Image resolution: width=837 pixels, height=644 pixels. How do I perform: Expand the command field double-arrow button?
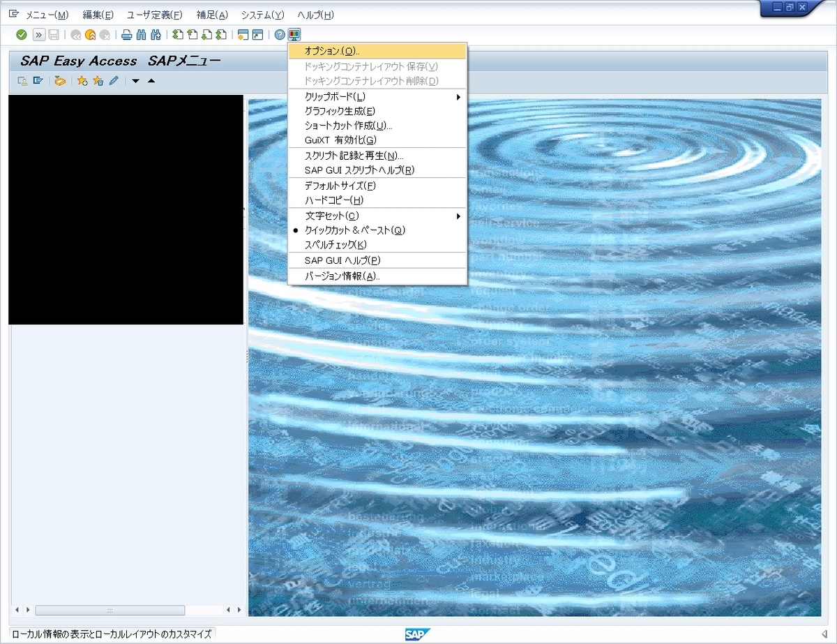39,35
